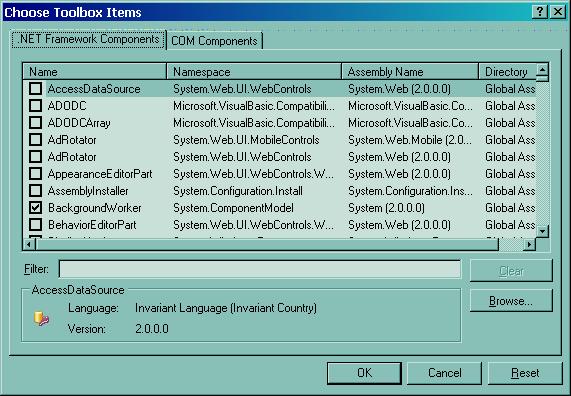
Task: Tick the AdRotator MobileControls checkbox
Action: [x=35, y=140]
